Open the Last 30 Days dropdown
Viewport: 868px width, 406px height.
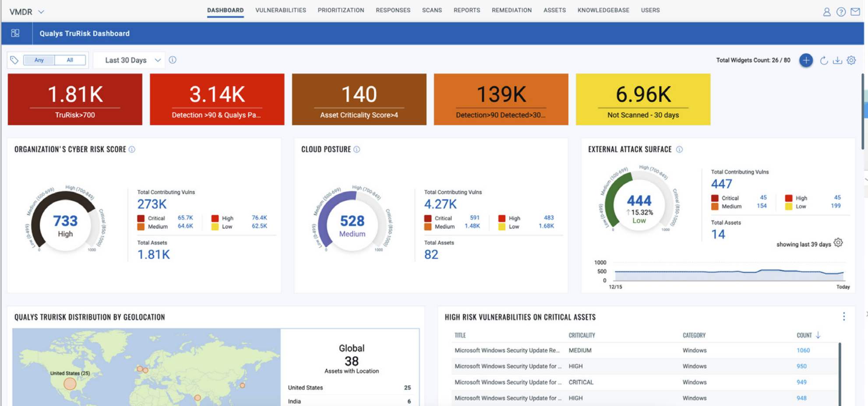click(133, 60)
